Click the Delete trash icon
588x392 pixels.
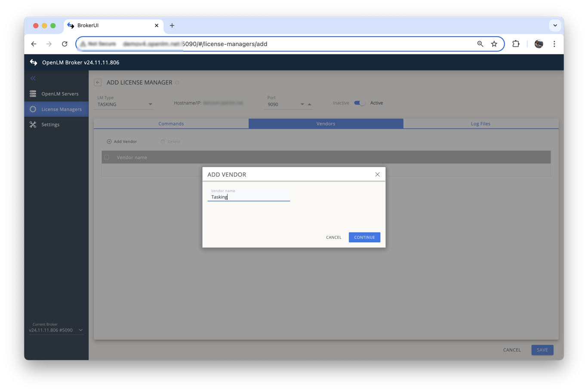163,141
